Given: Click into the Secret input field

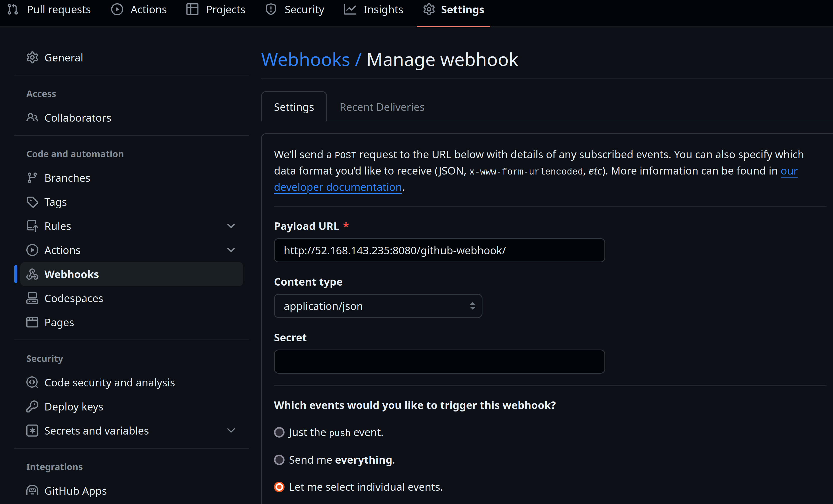Looking at the screenshot, I should (439, 361).
